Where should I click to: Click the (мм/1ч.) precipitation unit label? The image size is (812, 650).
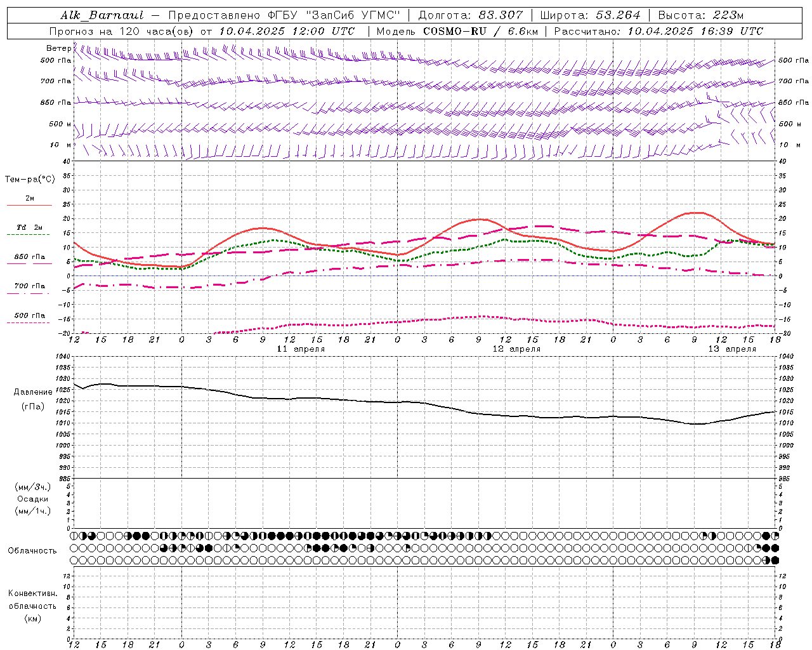click(x=33, y=511)
